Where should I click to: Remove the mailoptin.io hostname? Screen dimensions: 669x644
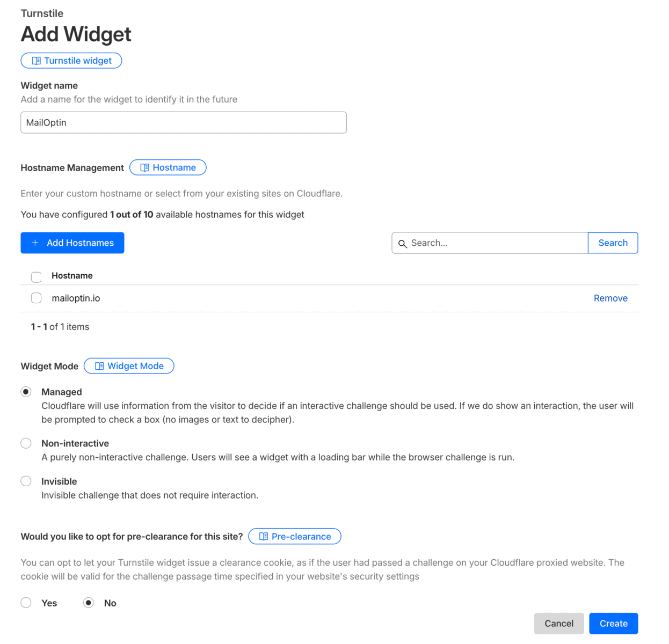pyautogui.click(x=610, y=298)
